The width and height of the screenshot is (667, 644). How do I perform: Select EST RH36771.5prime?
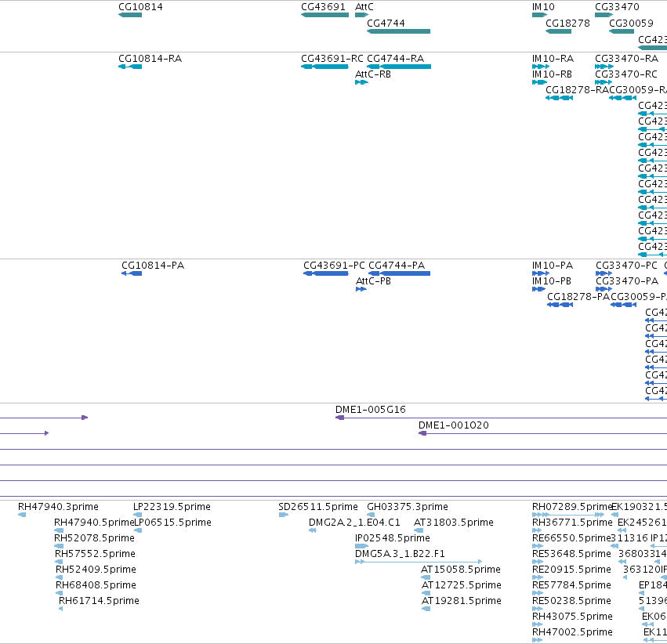tap(537, 530)
